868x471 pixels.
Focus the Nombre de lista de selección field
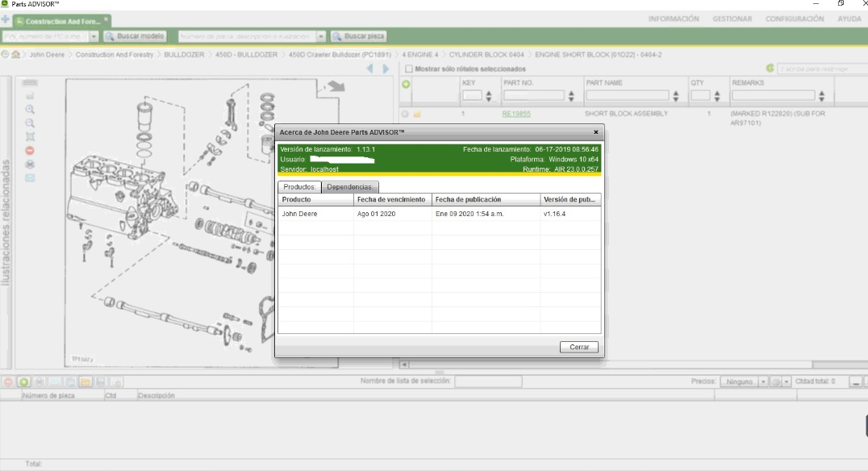[488, 381]
